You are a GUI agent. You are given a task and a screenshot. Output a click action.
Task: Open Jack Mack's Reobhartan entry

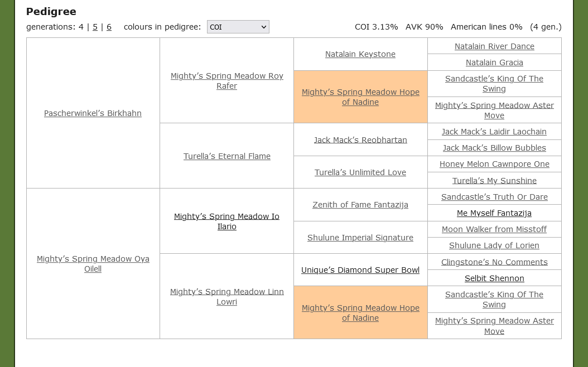point(360,140)
